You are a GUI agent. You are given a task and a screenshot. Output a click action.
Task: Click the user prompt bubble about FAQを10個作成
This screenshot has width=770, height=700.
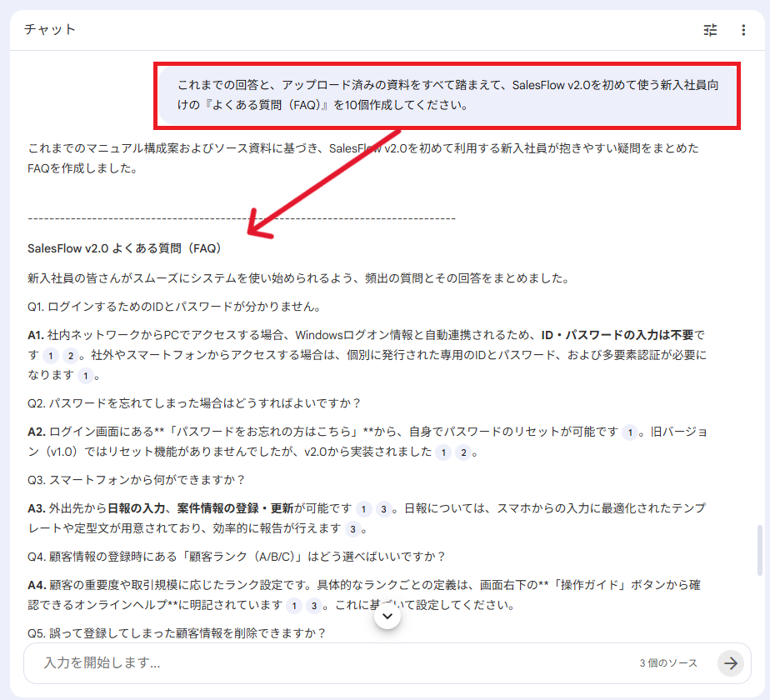click(447, 95)
